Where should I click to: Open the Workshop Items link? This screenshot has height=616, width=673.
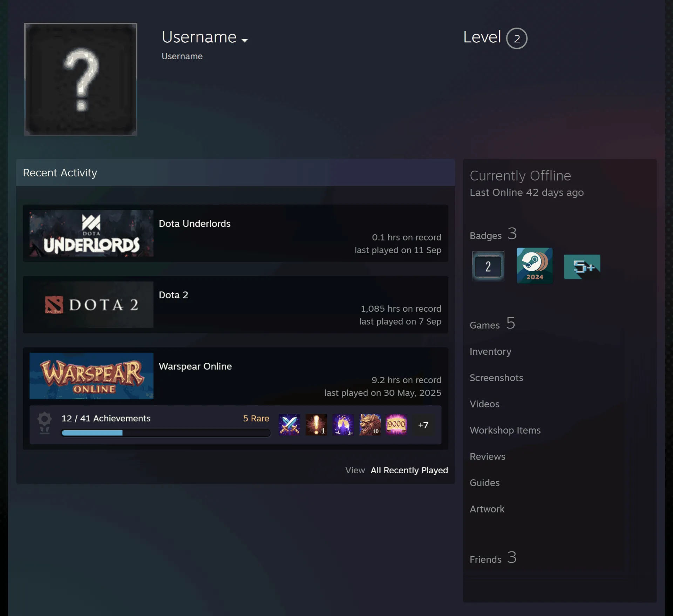coord(505,430)
